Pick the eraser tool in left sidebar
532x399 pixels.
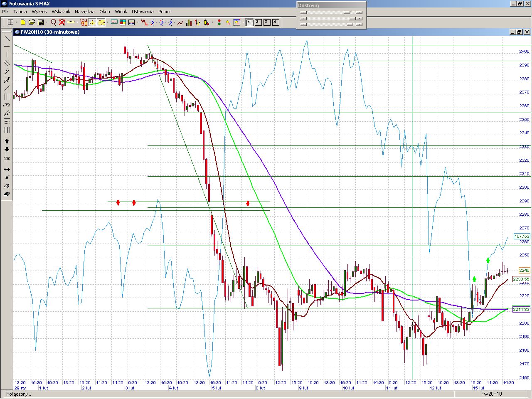[x=7, y=186]
